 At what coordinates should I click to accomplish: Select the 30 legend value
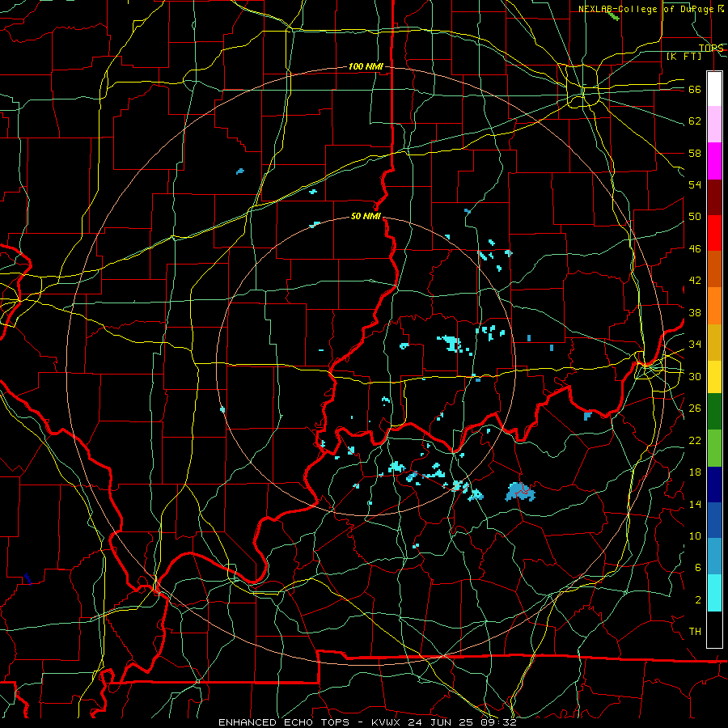tap(695, 376)
